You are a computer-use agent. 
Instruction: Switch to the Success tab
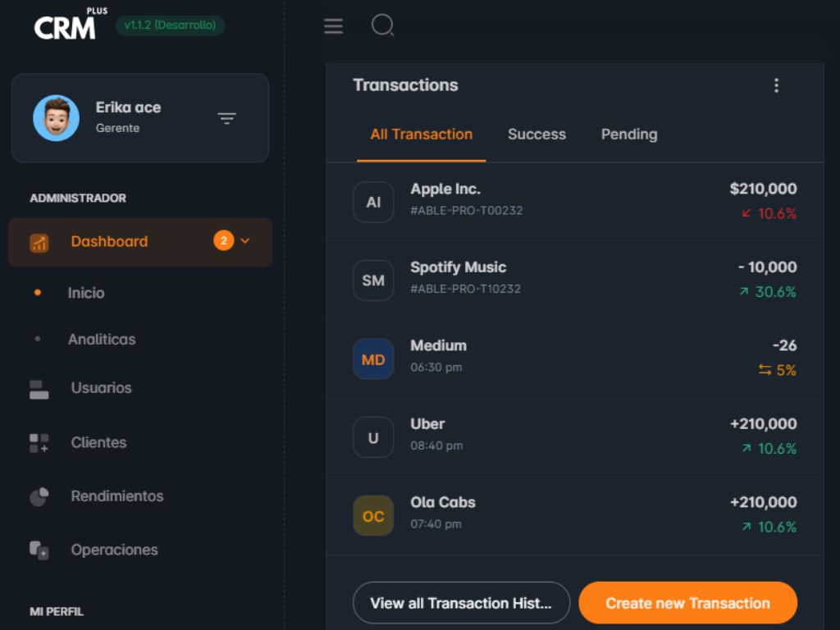pos(536,135)
